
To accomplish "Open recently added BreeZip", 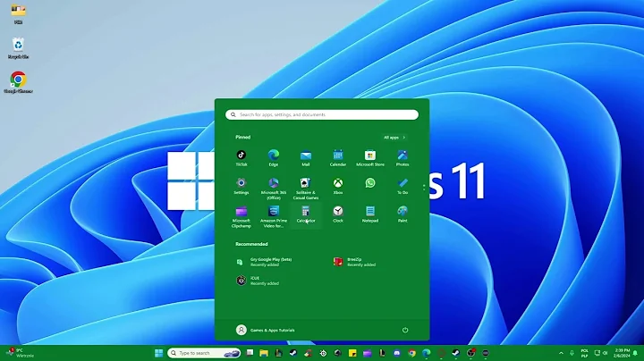I will click(355, 262).
